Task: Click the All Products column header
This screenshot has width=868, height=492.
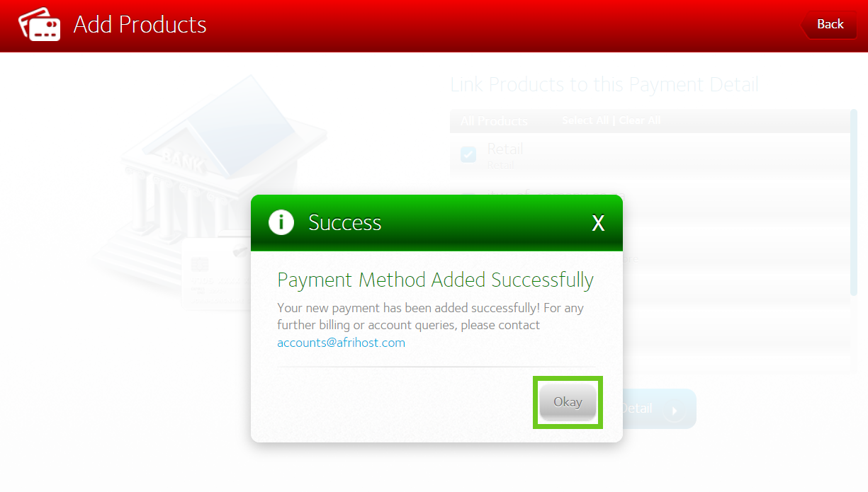Action: tap(494, 121)
